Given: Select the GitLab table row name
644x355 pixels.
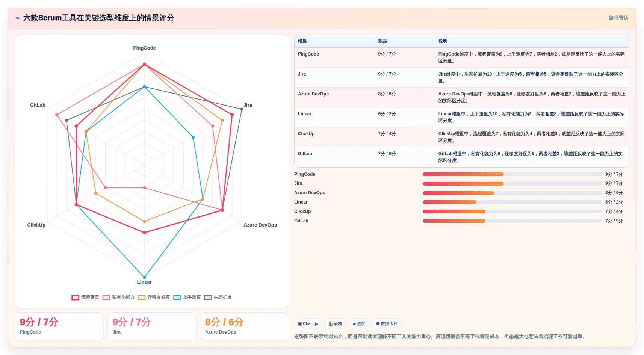Looking at the screenshot, I should (305, 154).
